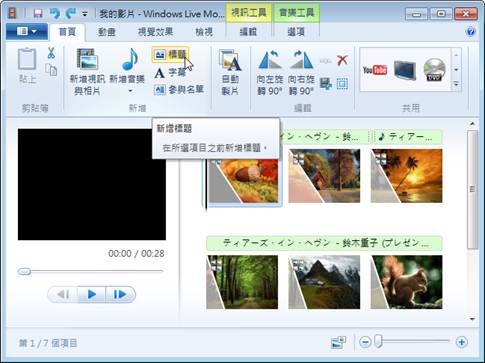Viewport: 485px width, 363px height.
Task: Select the sunset palm tree clip
Action: click(x=407, y=176)
